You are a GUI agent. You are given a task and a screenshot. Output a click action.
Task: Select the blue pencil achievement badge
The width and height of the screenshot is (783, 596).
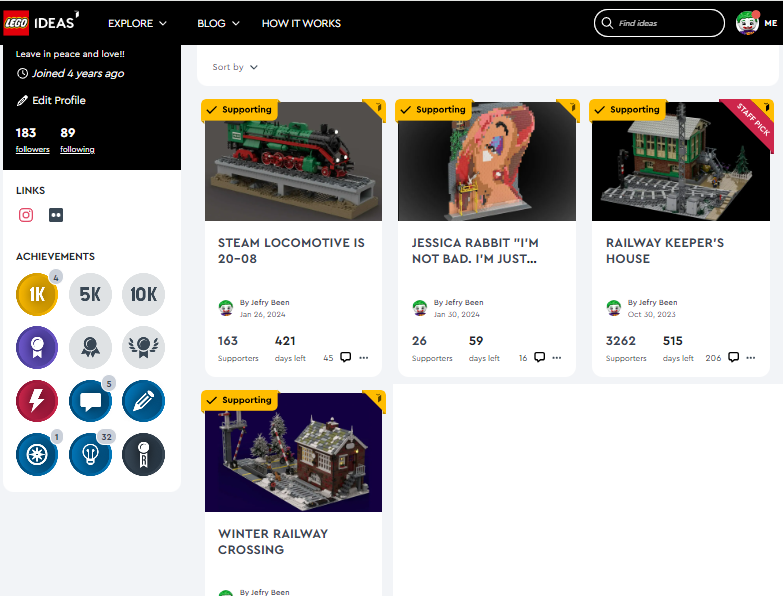pos(143,401)
